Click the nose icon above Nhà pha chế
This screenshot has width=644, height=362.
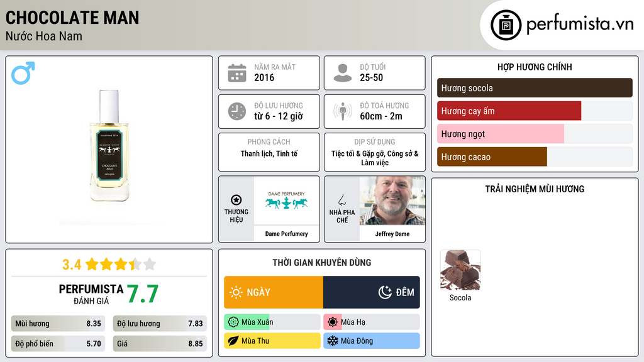tap(341, 200)
